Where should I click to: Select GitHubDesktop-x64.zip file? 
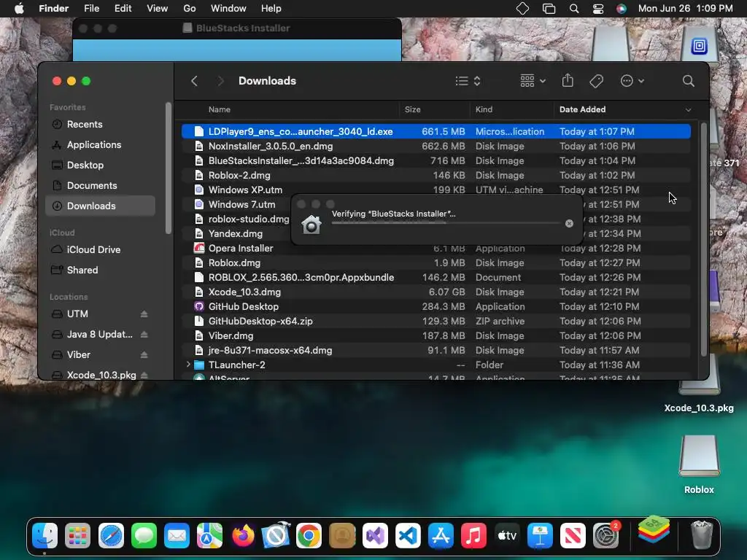436,321
